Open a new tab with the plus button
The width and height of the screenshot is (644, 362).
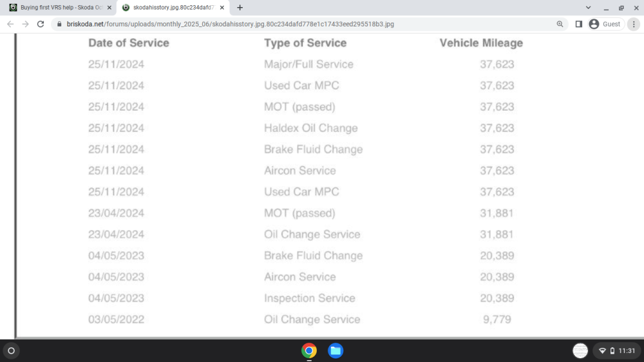pyautogui.click(x=240, y=7)
